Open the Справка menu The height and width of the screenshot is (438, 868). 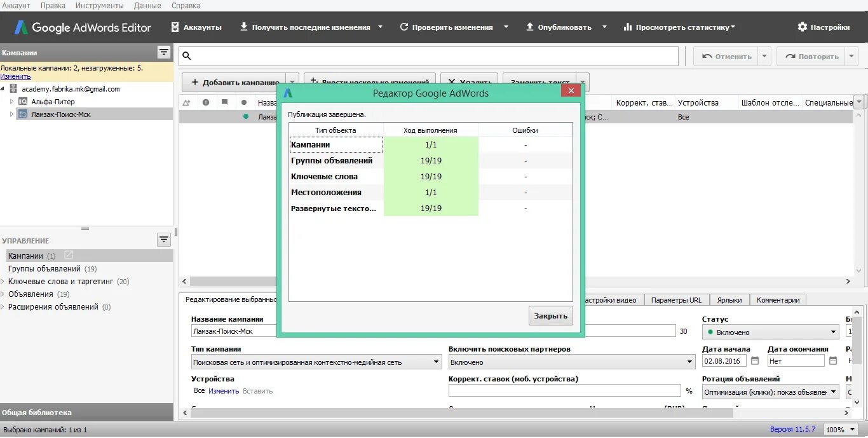[186, 6]
